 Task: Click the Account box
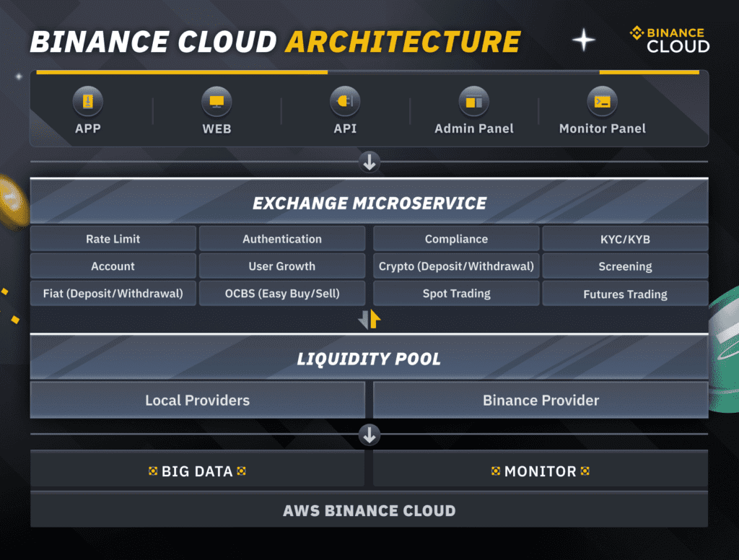(x=113, y=266)
